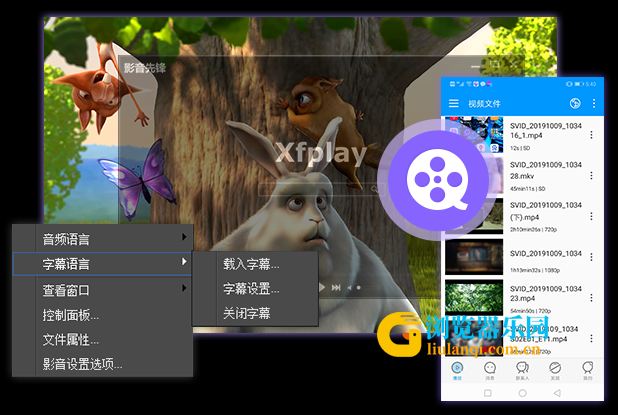Image resolution: width=618 pixels, height=415 pixels.
Task: Open the 1h13min32s 1080p video thumbnail
Action: pyautogui.click(x=474, y=257)
